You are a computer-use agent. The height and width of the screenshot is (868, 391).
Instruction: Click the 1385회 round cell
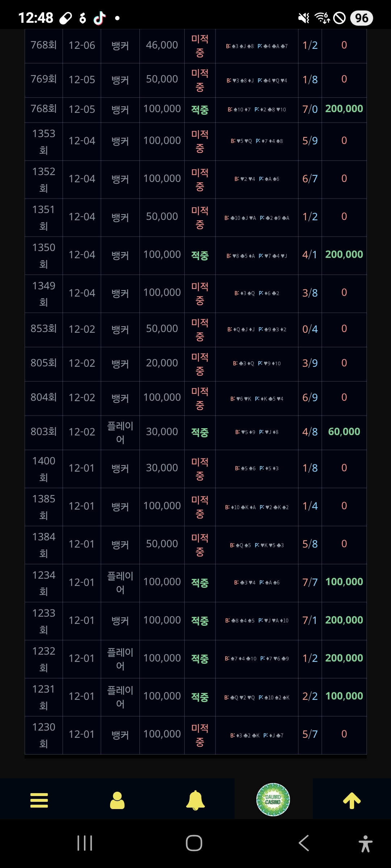pos(44,506)
